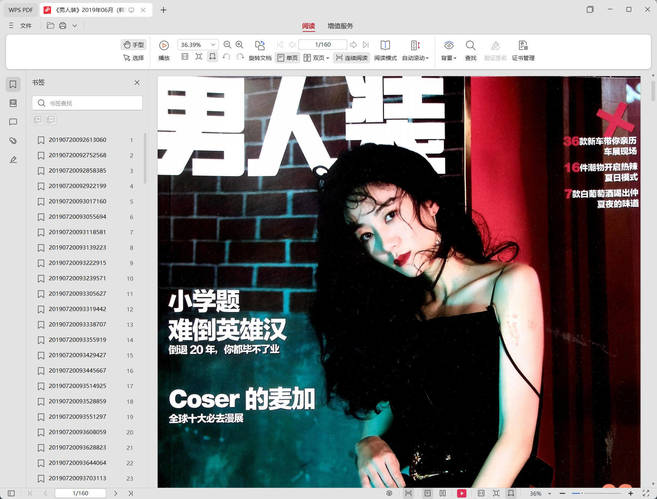
Task: Open the comments panel in sidebar
Action: click(13, 122)
